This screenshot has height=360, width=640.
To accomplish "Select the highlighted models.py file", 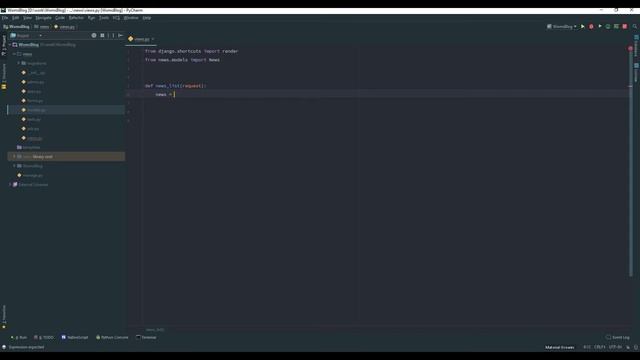I will click(x=66, y=110).
